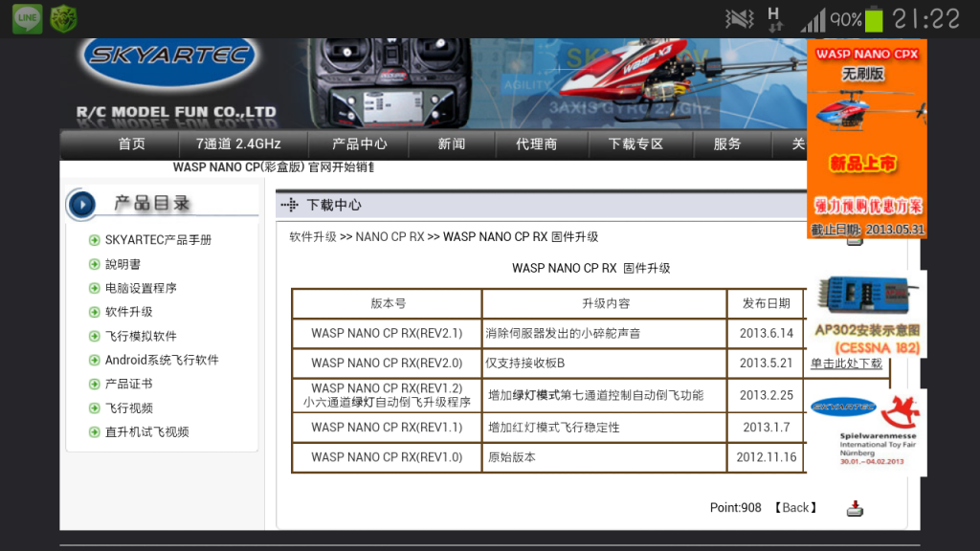This screenshot has width=980, height=551.
Task: Open the 下载专区 menu item
Action: click(635, 144)
